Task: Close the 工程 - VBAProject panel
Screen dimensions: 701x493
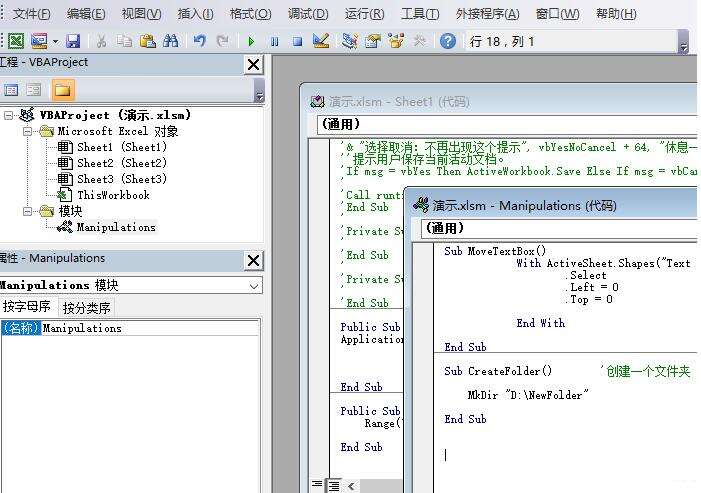Action: pos(253,65)
